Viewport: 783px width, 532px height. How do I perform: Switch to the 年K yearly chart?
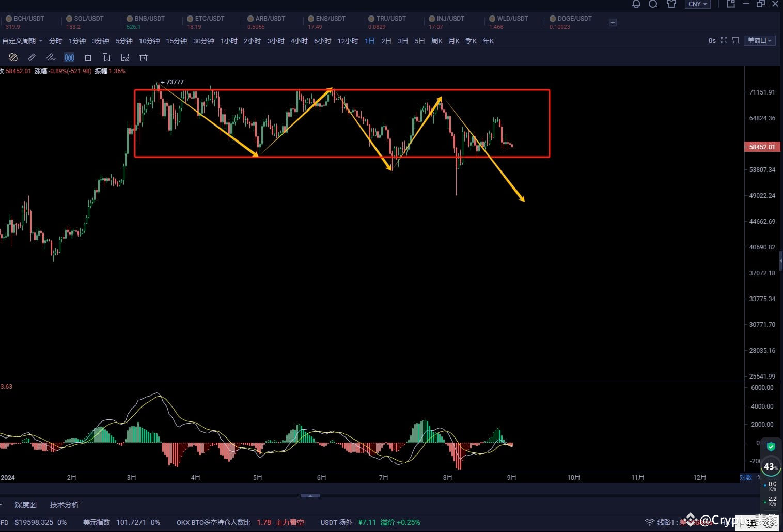[488, 41]
